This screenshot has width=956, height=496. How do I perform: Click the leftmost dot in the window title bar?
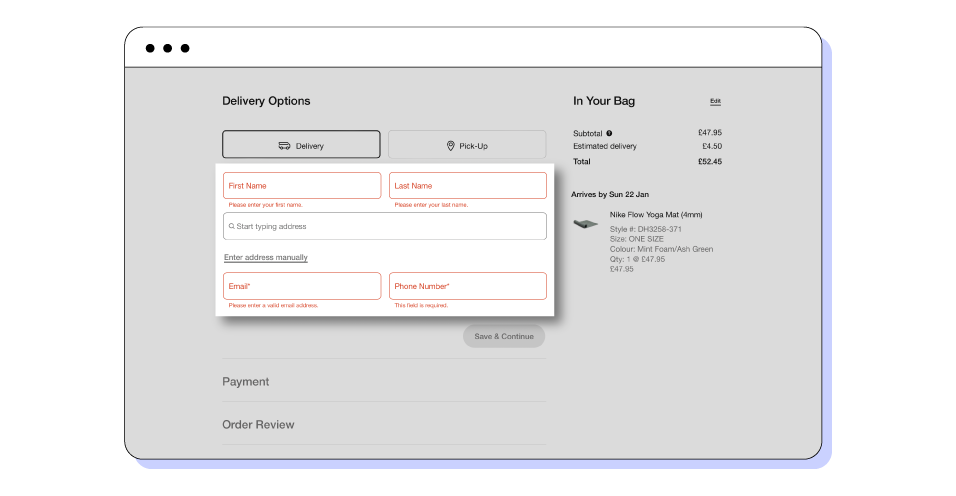point(150,48)
